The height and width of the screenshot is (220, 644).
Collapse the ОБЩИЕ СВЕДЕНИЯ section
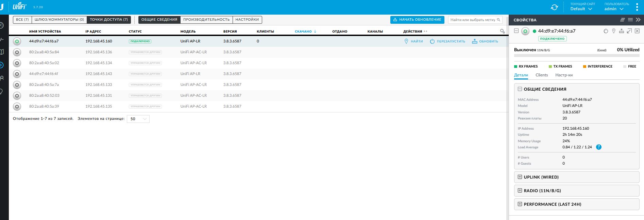[520, 89]
